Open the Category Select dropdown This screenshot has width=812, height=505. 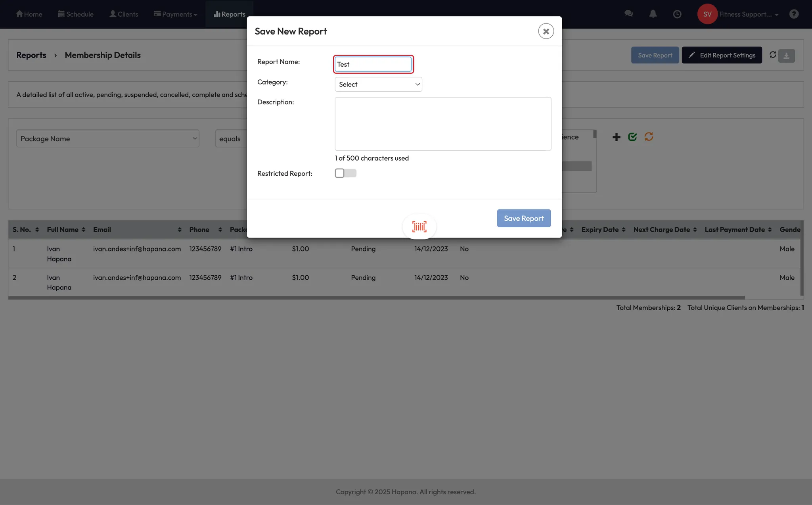pos(378,84)
